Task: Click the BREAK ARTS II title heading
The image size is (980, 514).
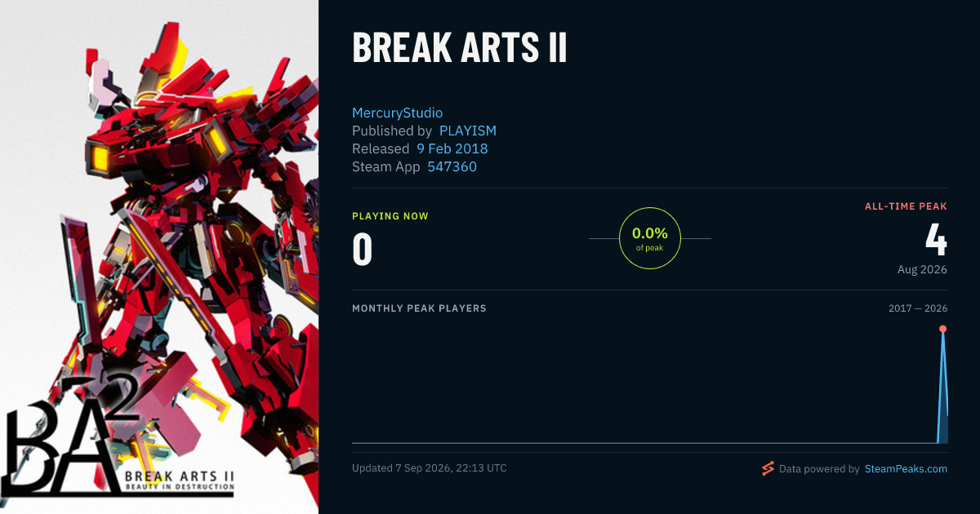Action: click(x=460, y=48)
